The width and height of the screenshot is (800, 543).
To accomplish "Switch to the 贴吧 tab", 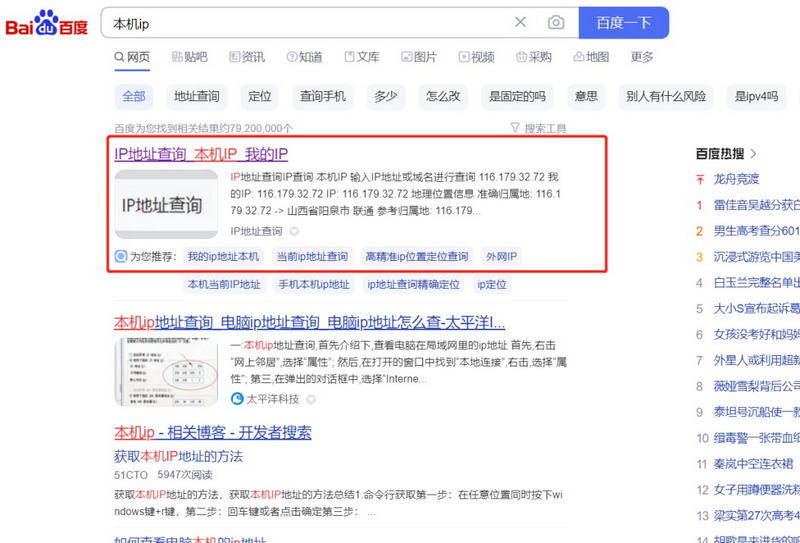I will [x=189, y=57].
